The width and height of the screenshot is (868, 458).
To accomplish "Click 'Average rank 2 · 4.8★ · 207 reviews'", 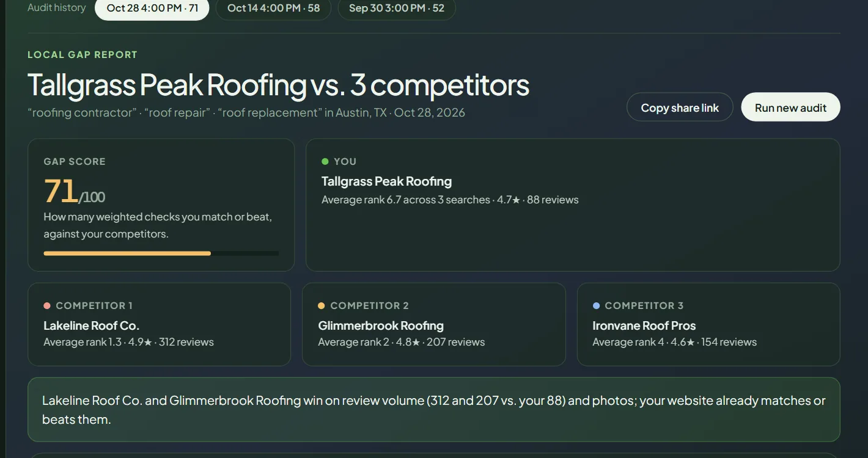I will [x=401, y=342].
